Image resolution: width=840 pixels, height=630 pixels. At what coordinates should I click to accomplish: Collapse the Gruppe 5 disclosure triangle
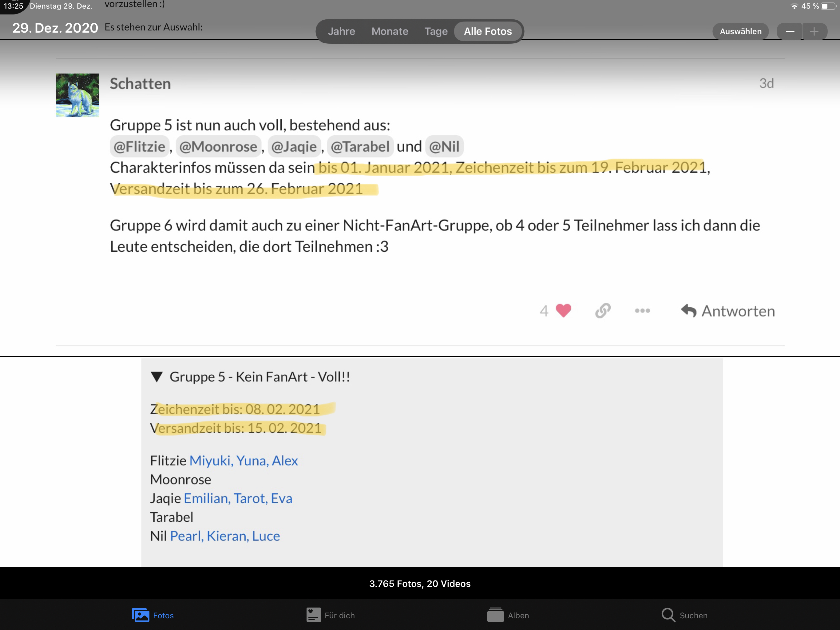[x=157, y=377]
